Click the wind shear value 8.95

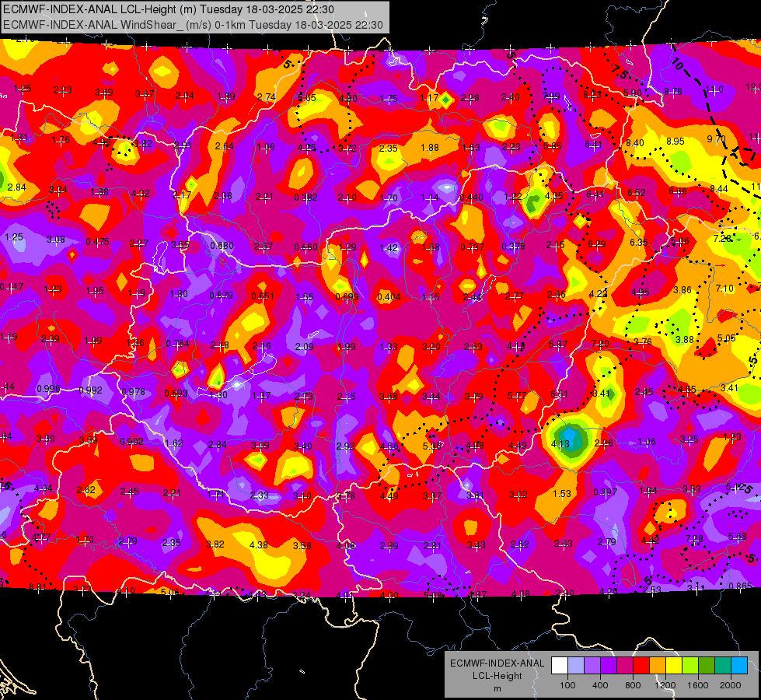click(x=675, y=142)
